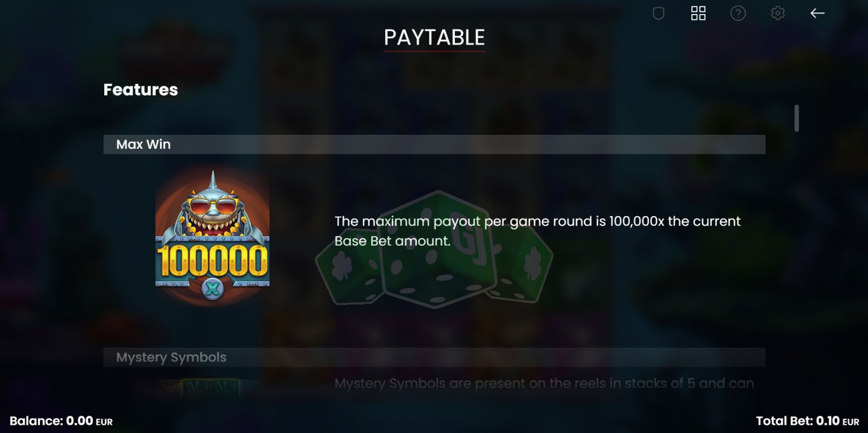
Task: Click the paytable scrollbar thumb
Action: (796, 118)
